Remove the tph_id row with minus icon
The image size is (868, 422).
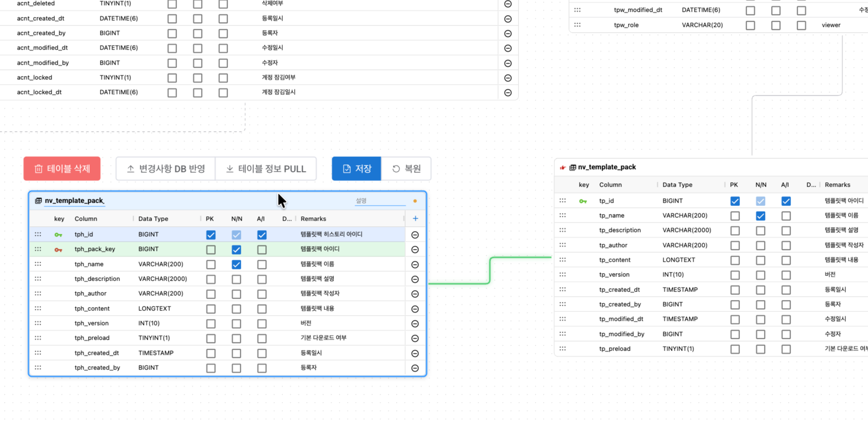click(x=415, y=235)
